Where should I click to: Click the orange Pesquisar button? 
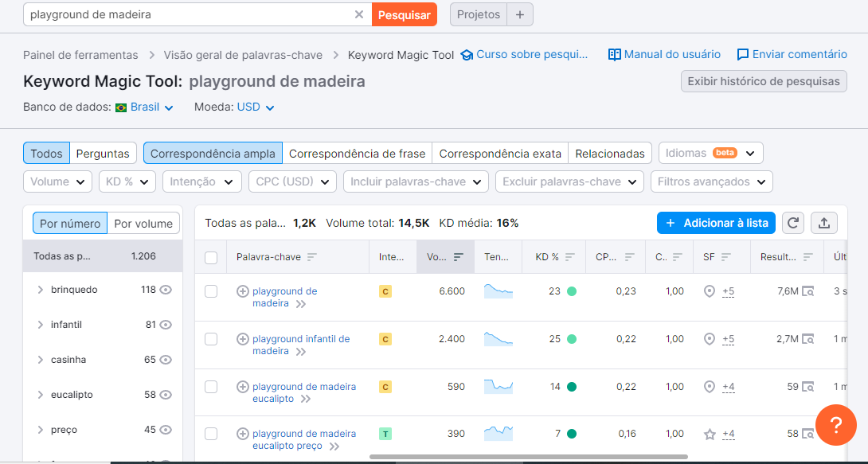[x=405, y=14]
